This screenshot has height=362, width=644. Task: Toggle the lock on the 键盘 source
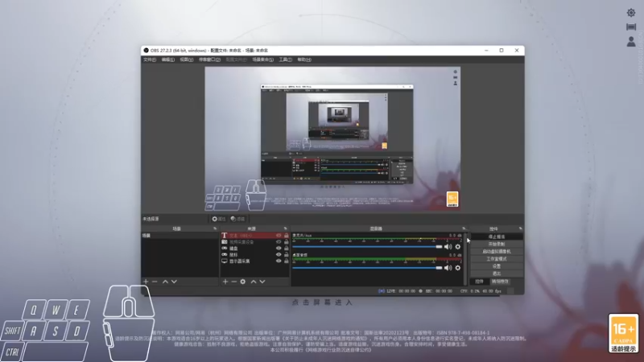click(287, 249)
